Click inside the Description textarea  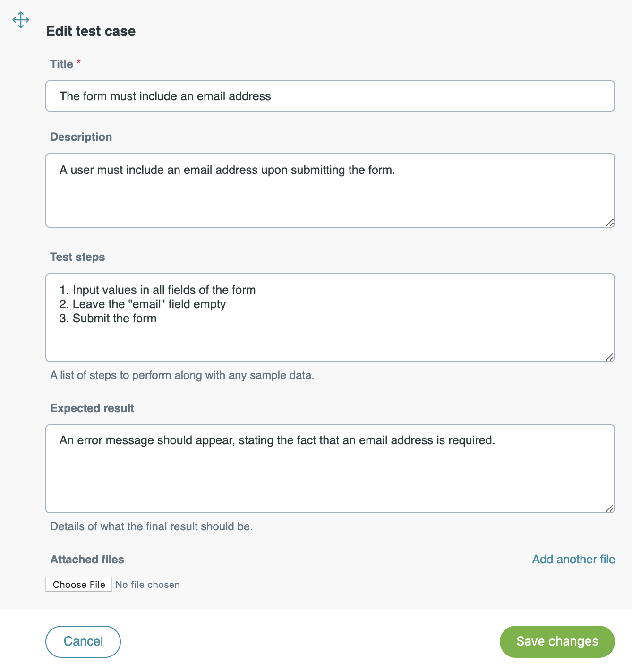coord(330,189)
